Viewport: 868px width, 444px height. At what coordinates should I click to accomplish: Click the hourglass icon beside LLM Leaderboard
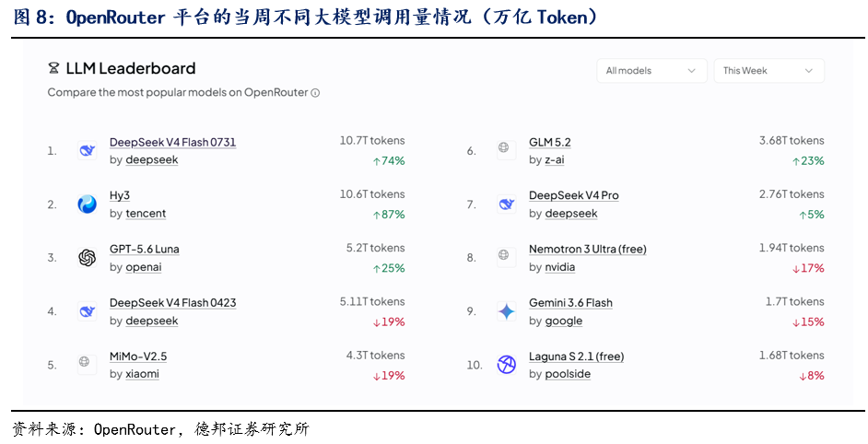[53, 69]
